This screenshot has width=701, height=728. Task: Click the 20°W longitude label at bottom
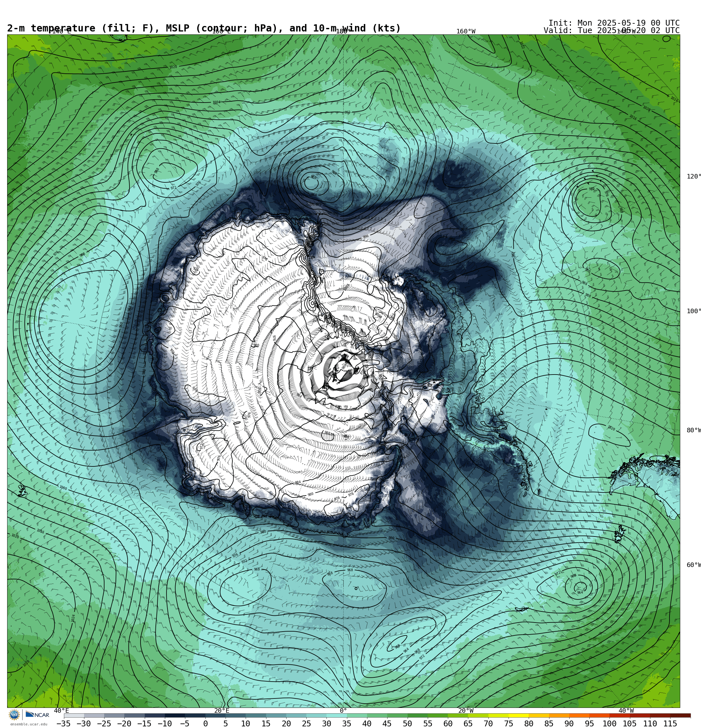tap(466, 710)
